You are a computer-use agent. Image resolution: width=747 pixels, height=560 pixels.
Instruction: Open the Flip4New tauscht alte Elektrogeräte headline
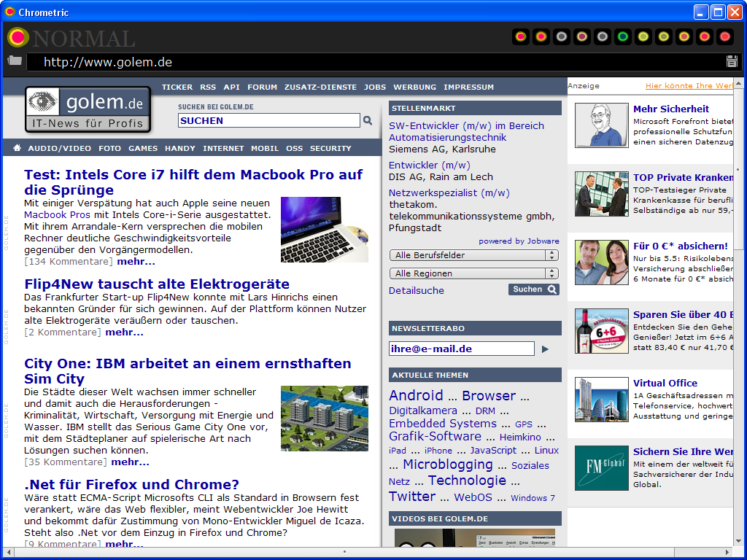pyautogui.click(x=157, y=284)
